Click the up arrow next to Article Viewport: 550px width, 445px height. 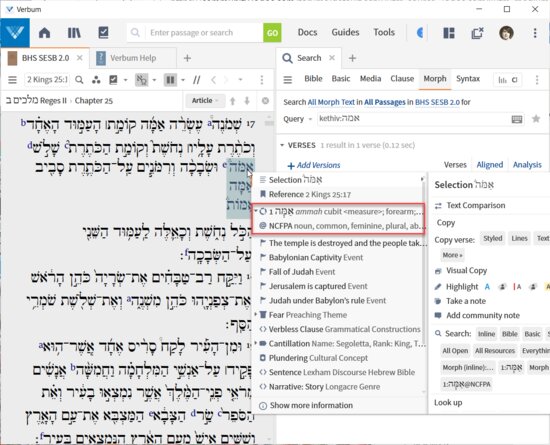pos(232,101)
